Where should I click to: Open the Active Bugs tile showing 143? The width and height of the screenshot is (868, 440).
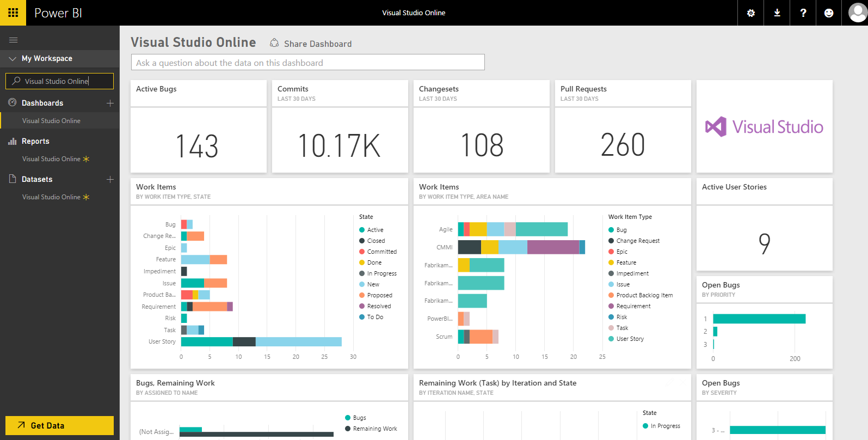(x=199, y=126)
